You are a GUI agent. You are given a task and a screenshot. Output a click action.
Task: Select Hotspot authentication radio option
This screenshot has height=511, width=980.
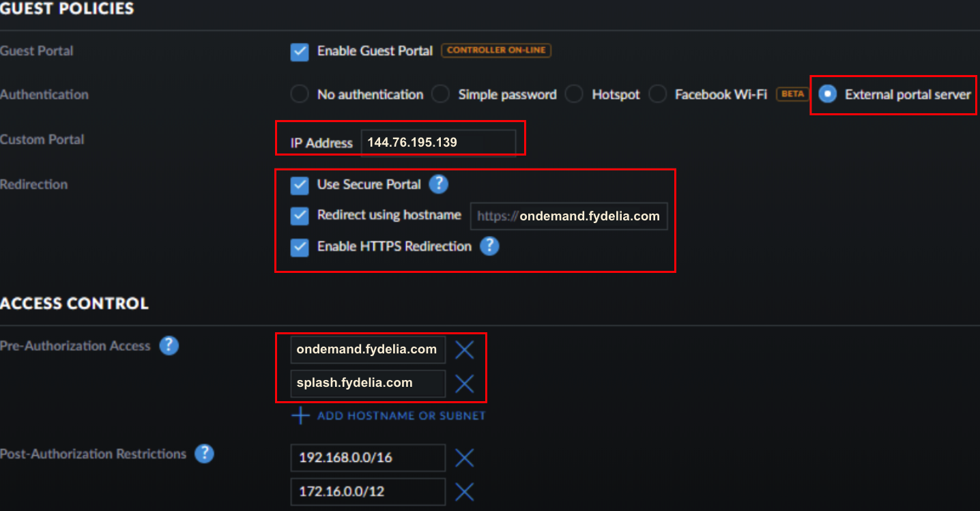(574, 94)
